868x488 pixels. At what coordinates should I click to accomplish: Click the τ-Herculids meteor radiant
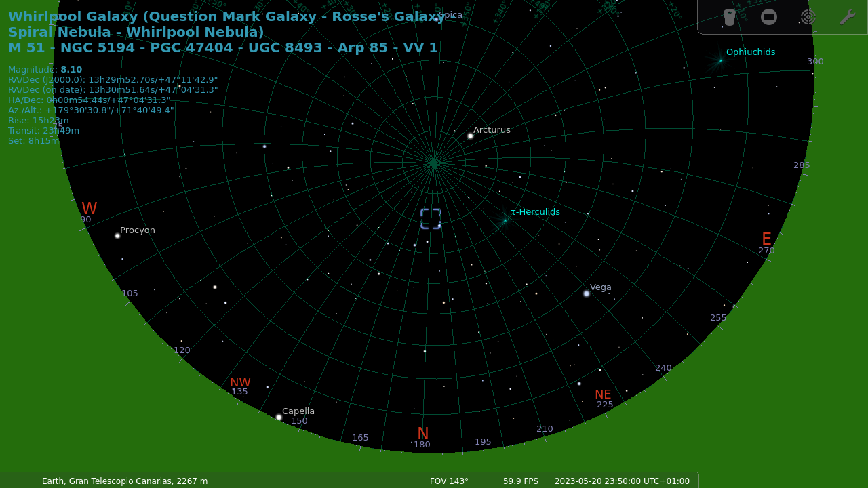coord(505,220)
